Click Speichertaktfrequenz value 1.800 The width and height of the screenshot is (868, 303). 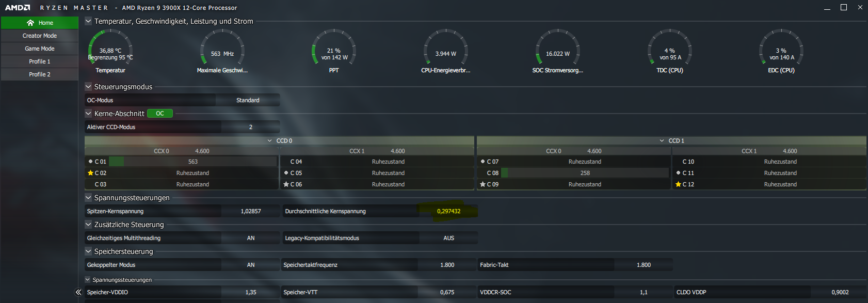pyautogui.click(x=447, y=265)
